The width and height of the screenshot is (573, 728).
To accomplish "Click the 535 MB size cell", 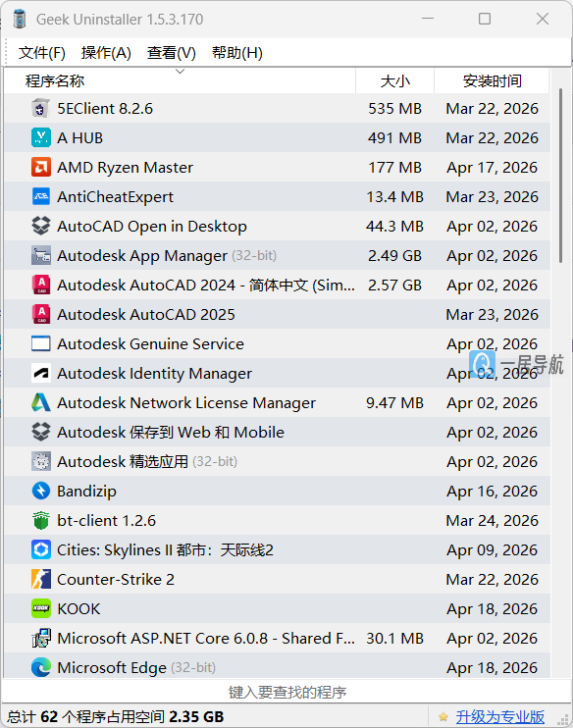I will [394, 109].
